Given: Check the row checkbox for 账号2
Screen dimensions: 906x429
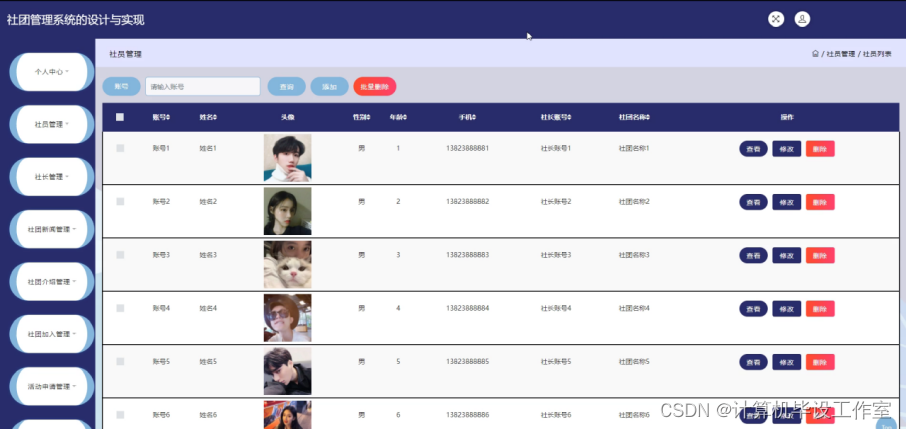Looking at the screenshot, I should (120, 201).
